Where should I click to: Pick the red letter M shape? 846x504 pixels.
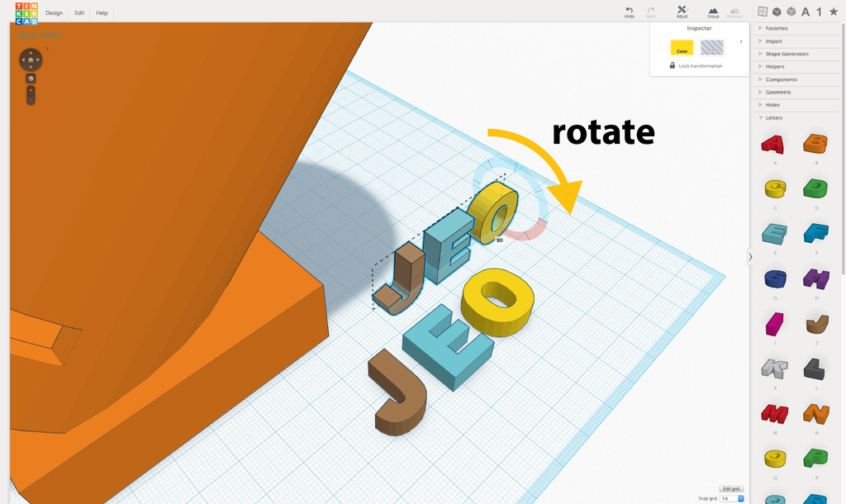pos(775,414)
